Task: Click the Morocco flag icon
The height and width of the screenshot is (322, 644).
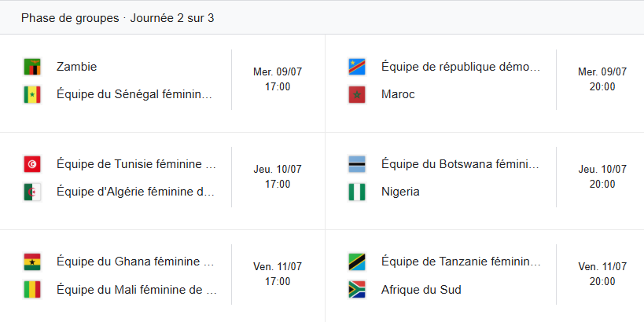Action: [357, 95]
